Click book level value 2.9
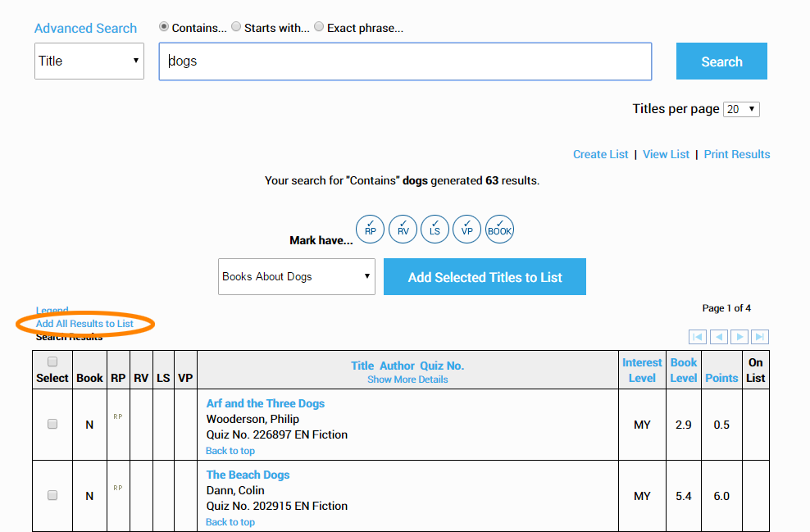 pos(684,425)
